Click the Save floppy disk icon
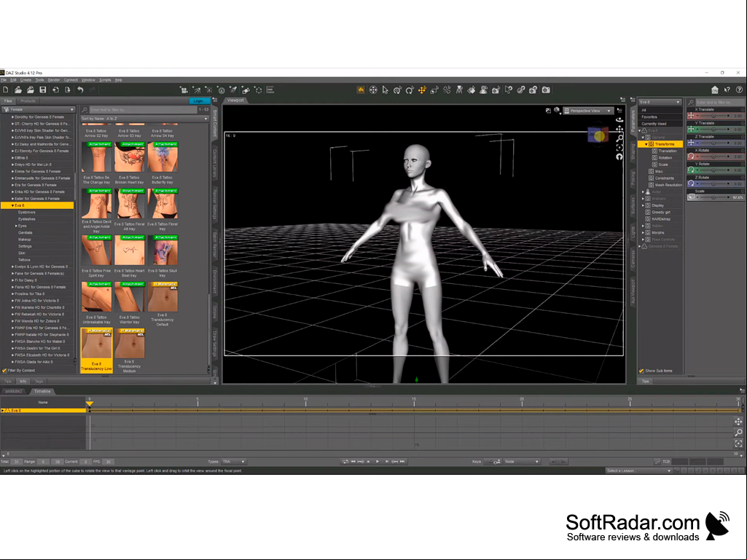The image size is (747, 560). 43,90
